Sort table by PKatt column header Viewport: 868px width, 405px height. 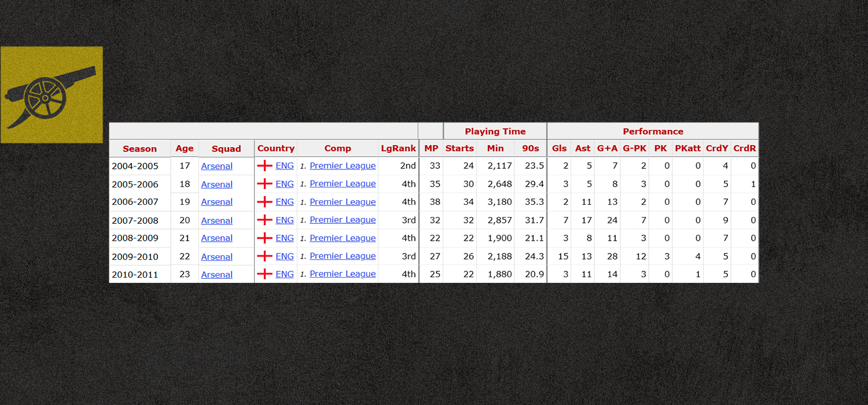(x=687, y=148)
